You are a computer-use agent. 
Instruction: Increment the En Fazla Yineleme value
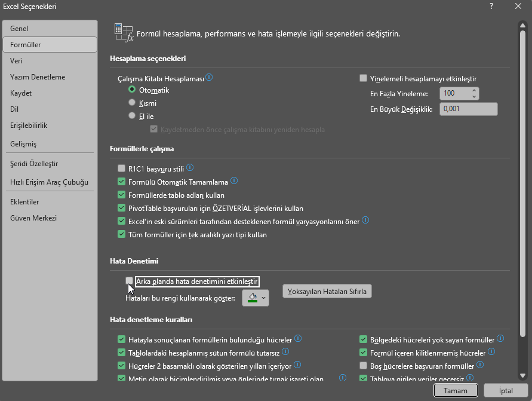pos(473,90)
